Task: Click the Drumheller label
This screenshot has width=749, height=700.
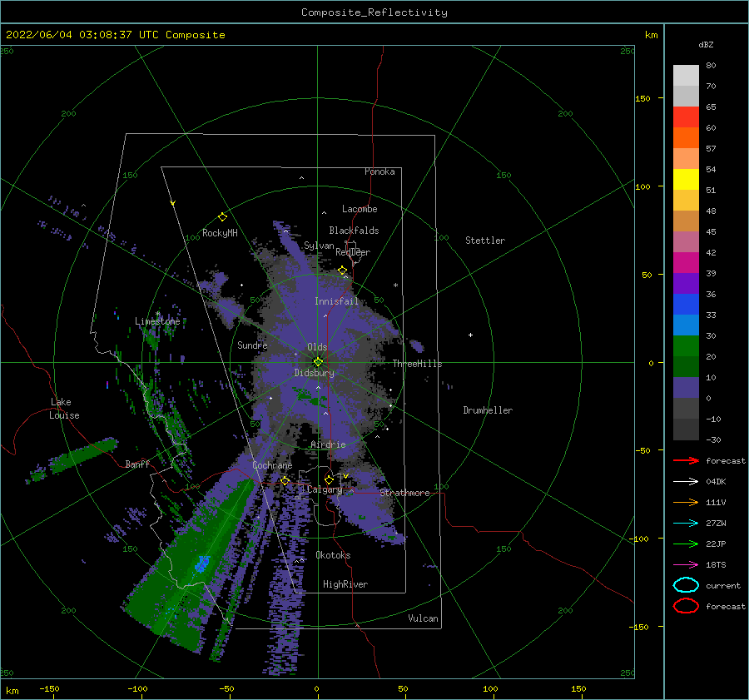Action: [488, 410]
